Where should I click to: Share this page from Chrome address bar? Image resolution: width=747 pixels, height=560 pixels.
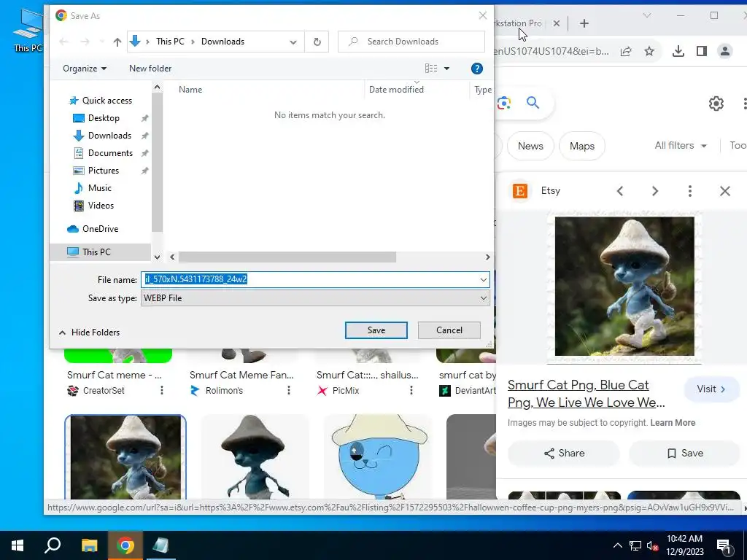tap(626, 52)
